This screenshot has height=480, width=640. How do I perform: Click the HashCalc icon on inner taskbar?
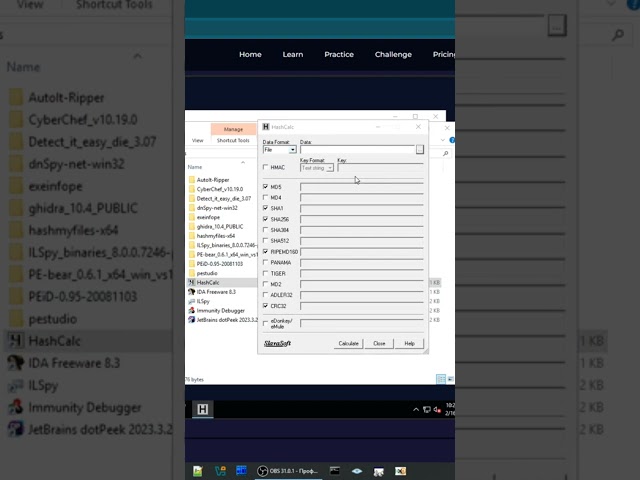(x=202, y=409)
